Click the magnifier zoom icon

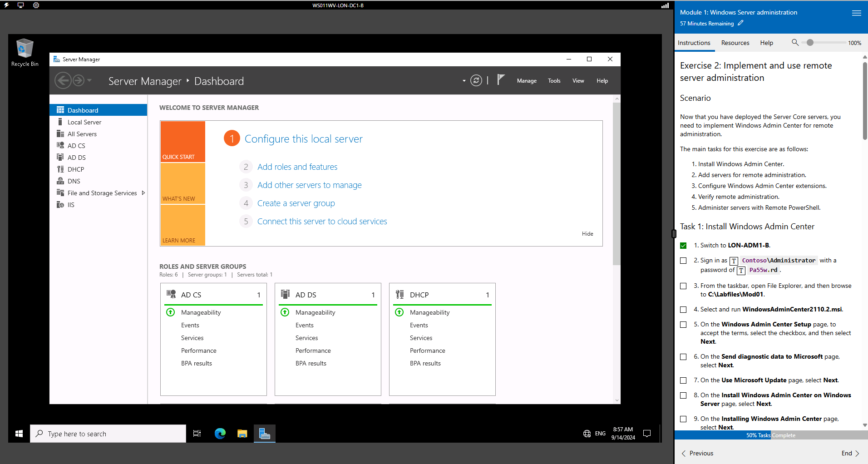(x=795, y=42)
